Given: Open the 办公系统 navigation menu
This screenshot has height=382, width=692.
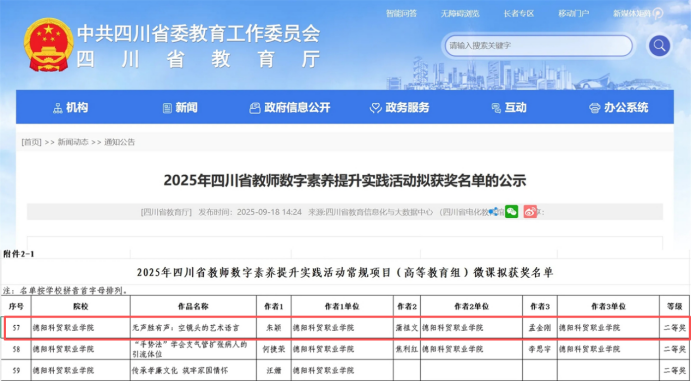Looking at the screenshot, I should (619, 108).
